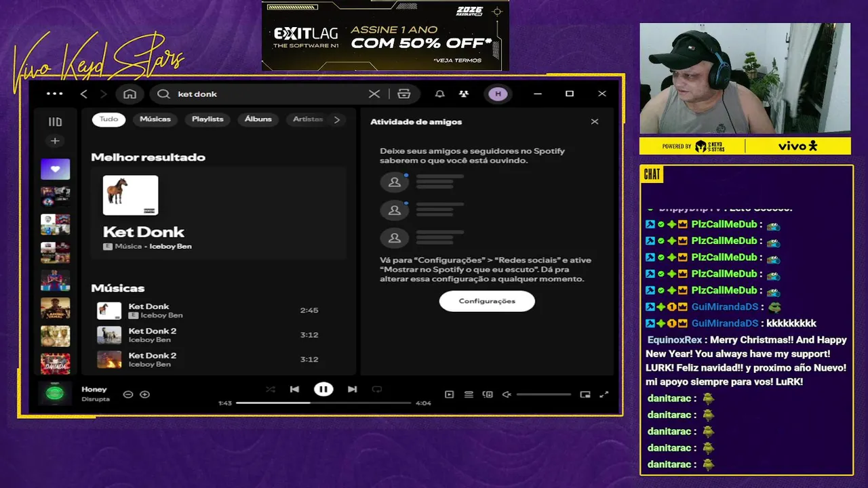Open the Spotify Home page
868x488 pixels.
pos(130,94)
